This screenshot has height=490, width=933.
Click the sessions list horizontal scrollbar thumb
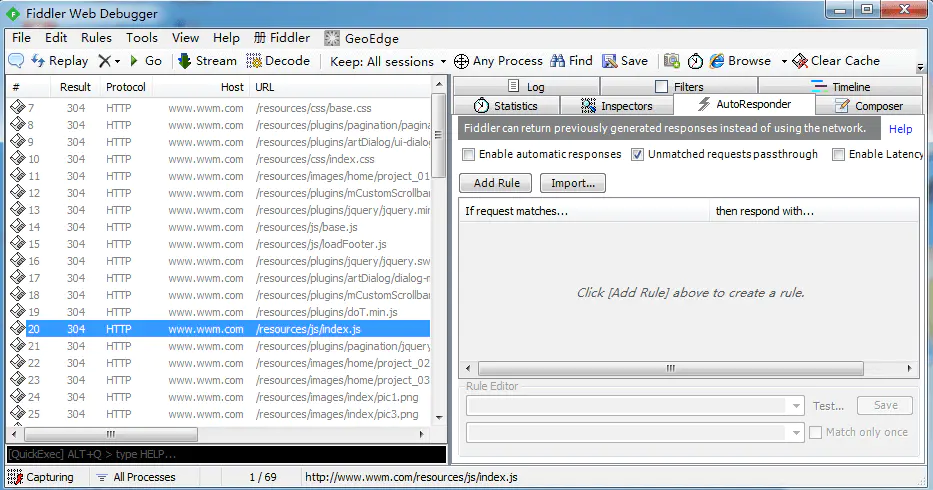point(111,434)
